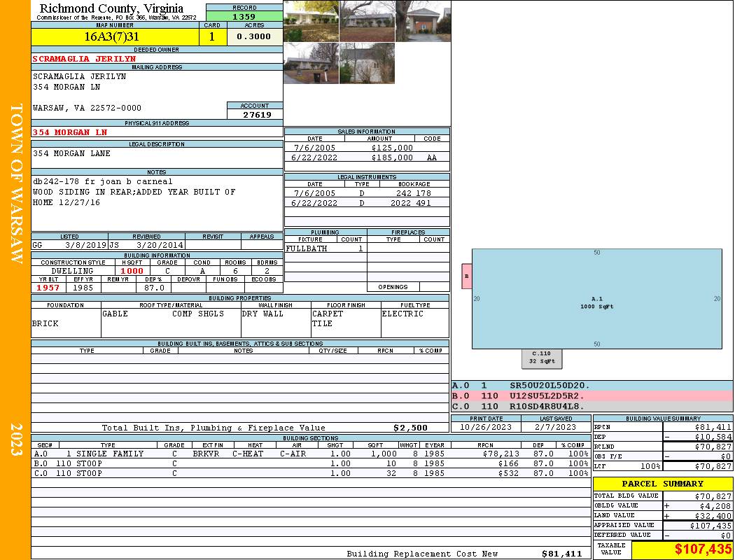Viewport: 735px width, 560px height.
Task: Click the red physical address 354 MORGAN LN
Action: coord(71,132)
